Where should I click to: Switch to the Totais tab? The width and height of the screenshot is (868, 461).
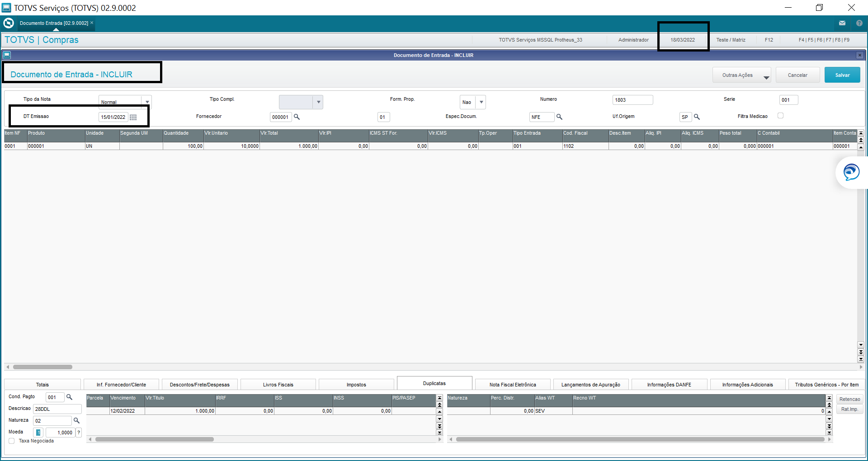[42, 385]
